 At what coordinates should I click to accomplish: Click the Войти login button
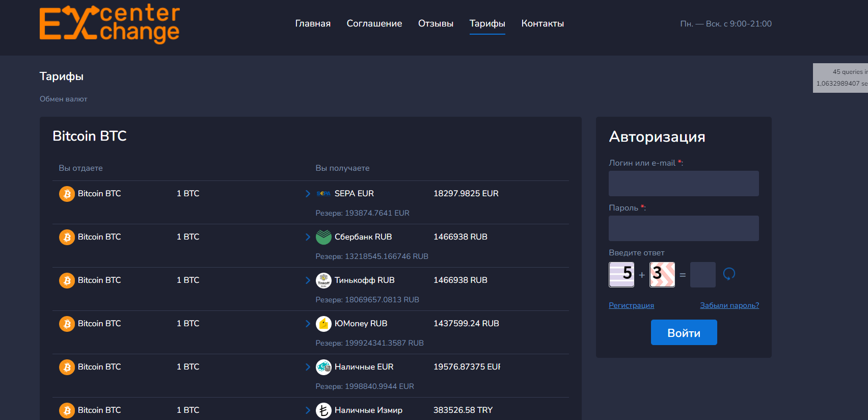pyautogui.click(x=684, y=332)
